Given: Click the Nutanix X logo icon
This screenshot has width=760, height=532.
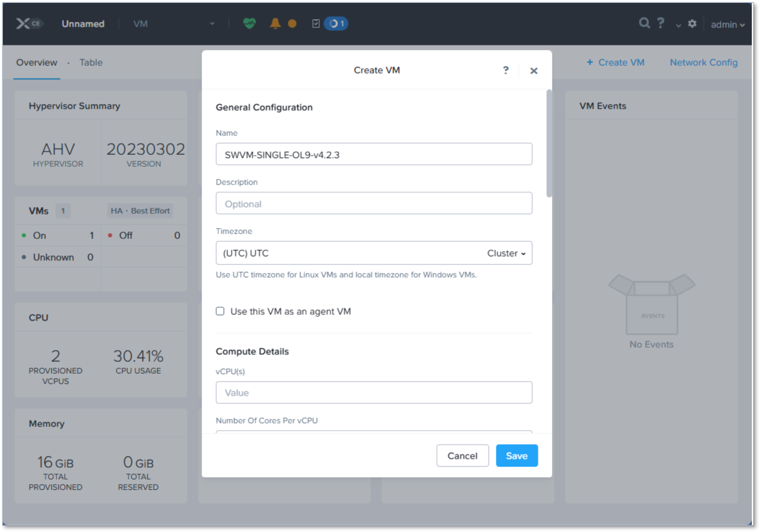Looking at the screenshot, I should pos(23,24).
